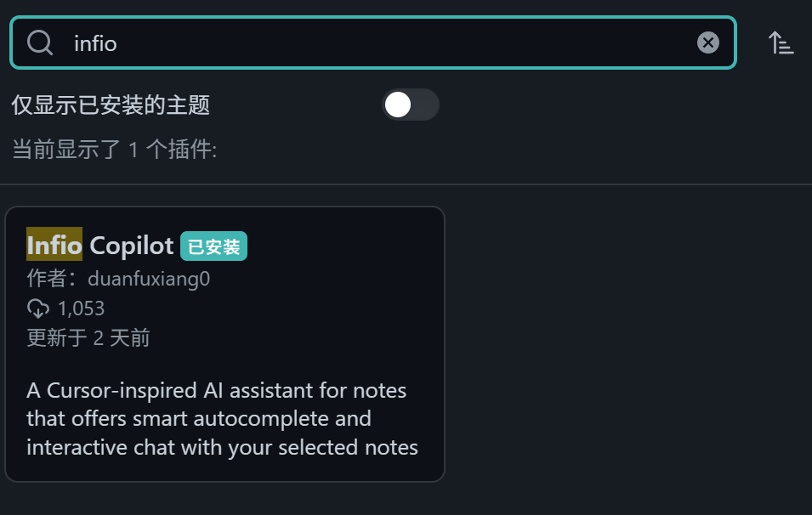Click the highlighted Infio word in title
Screen dimensions: 812x515
click(54, 245)
